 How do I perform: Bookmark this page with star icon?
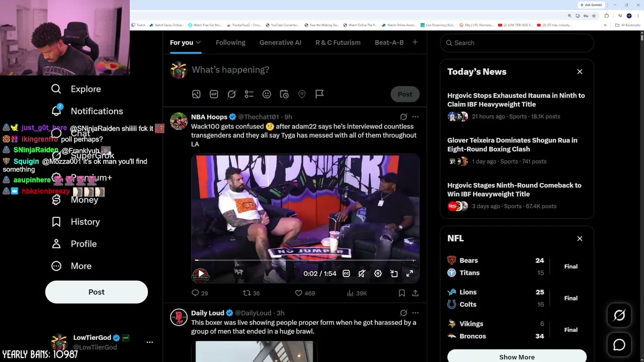593,16
